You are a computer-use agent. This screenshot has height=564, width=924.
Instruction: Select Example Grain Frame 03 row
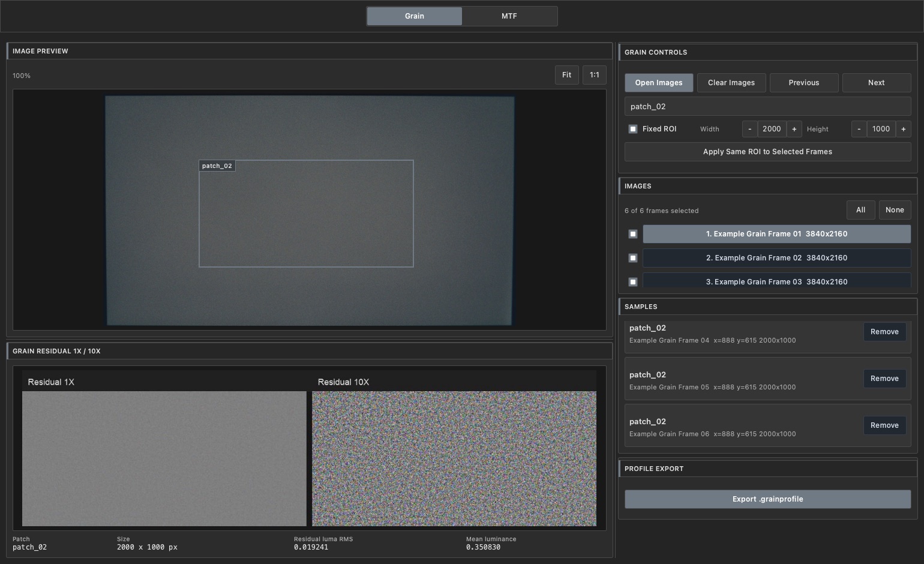coord(777,281)
